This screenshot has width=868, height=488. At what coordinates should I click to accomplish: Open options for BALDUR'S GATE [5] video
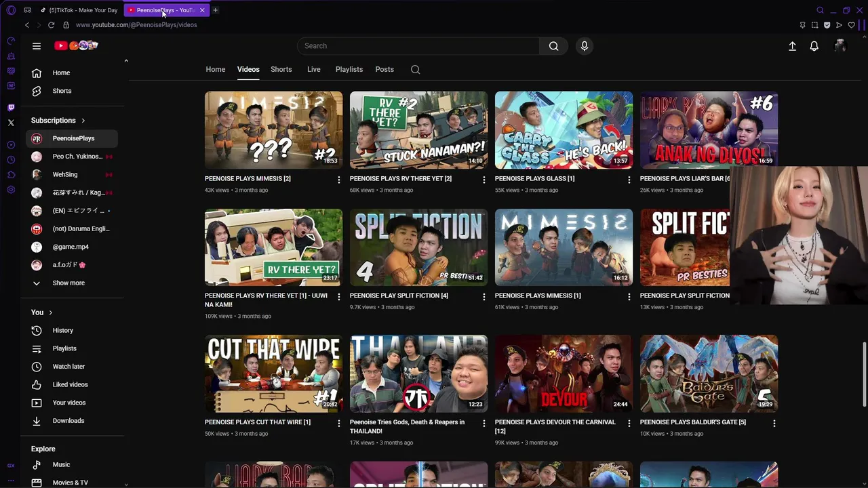(x=774, y=423)
